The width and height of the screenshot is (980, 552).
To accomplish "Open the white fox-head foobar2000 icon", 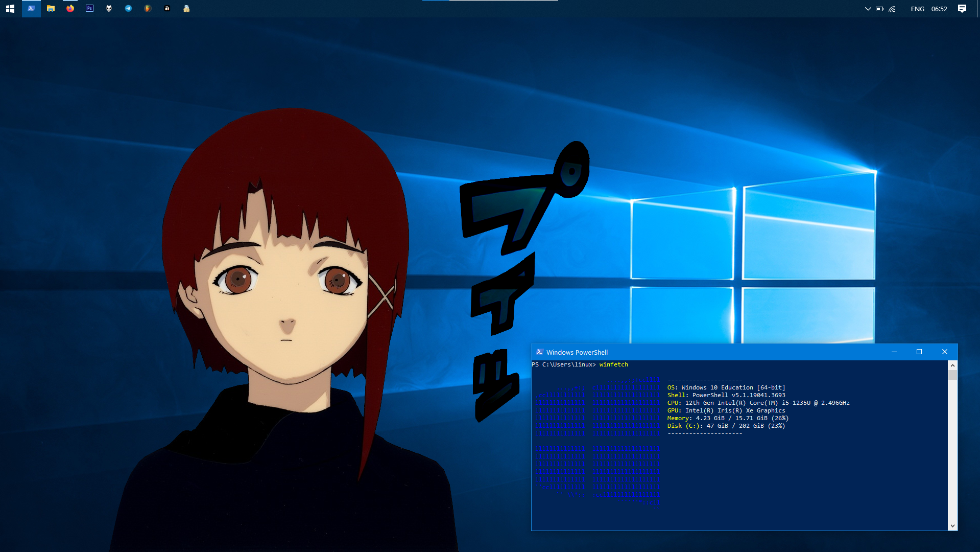I will point(109,9).
